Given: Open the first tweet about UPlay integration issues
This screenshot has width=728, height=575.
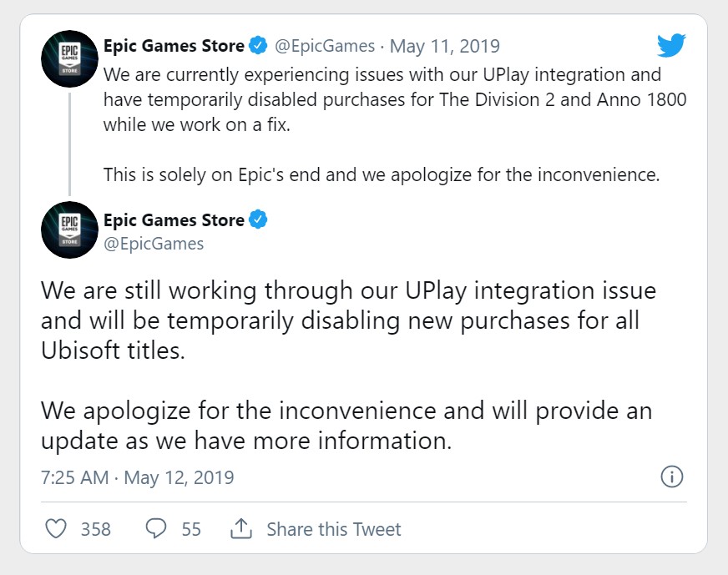Looking at the screenshot, I should [x=382, y=100].
